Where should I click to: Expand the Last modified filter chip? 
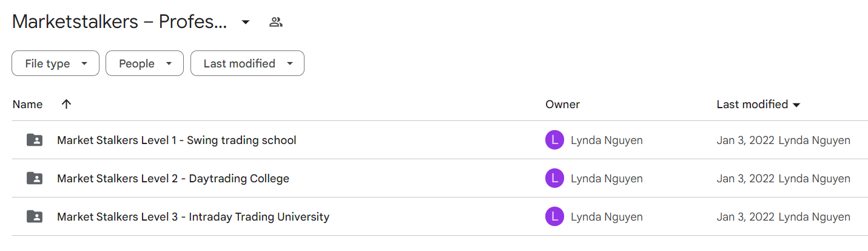click(x=247, y=63)
